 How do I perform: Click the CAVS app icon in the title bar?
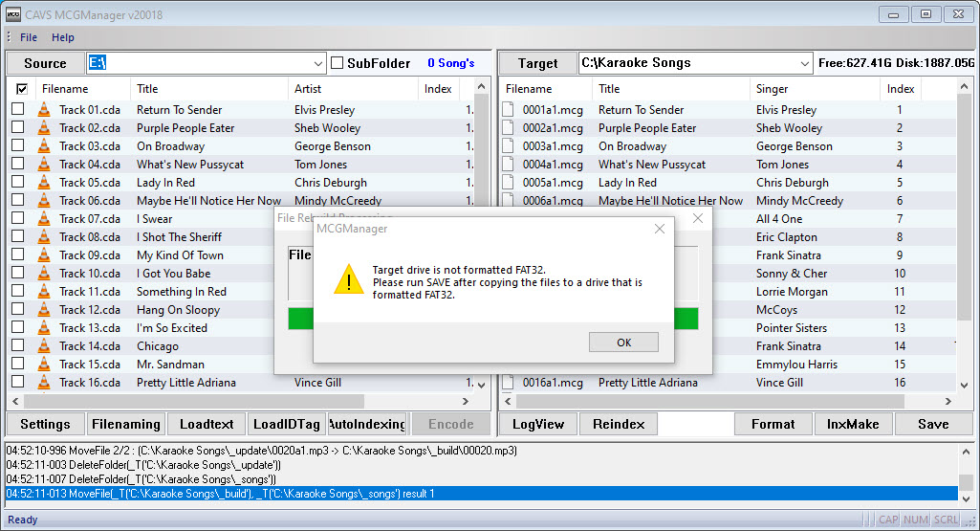coord(13,14)
